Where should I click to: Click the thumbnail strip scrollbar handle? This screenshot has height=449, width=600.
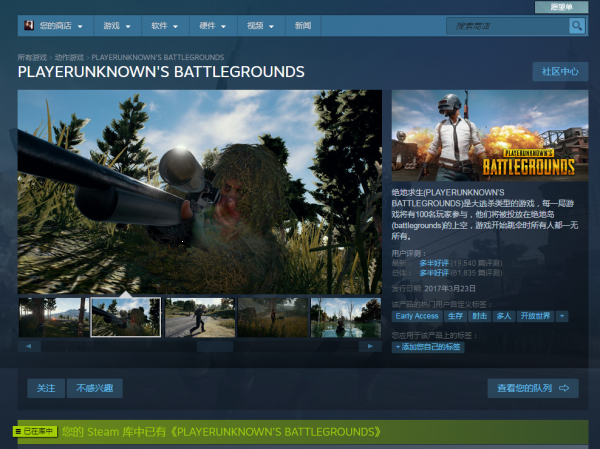(x=215, y=346)
